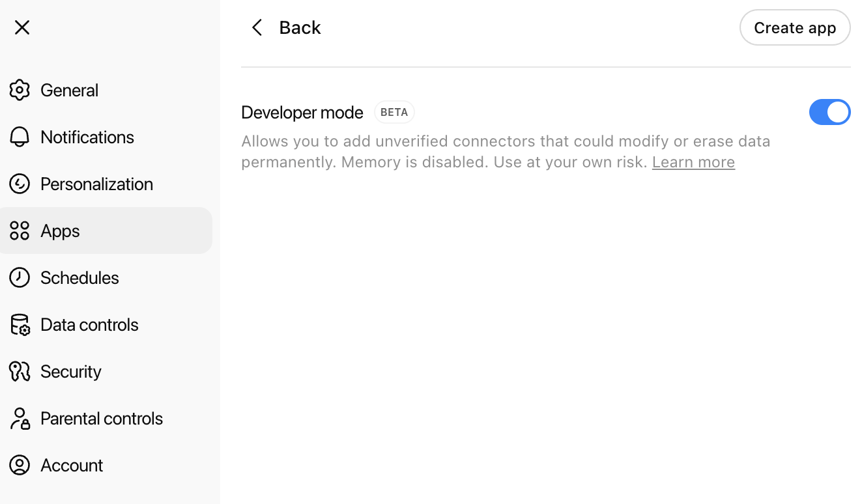Switch to the Data controls section
The height and width of the screenshot is (504, 862).
point(89,324)
